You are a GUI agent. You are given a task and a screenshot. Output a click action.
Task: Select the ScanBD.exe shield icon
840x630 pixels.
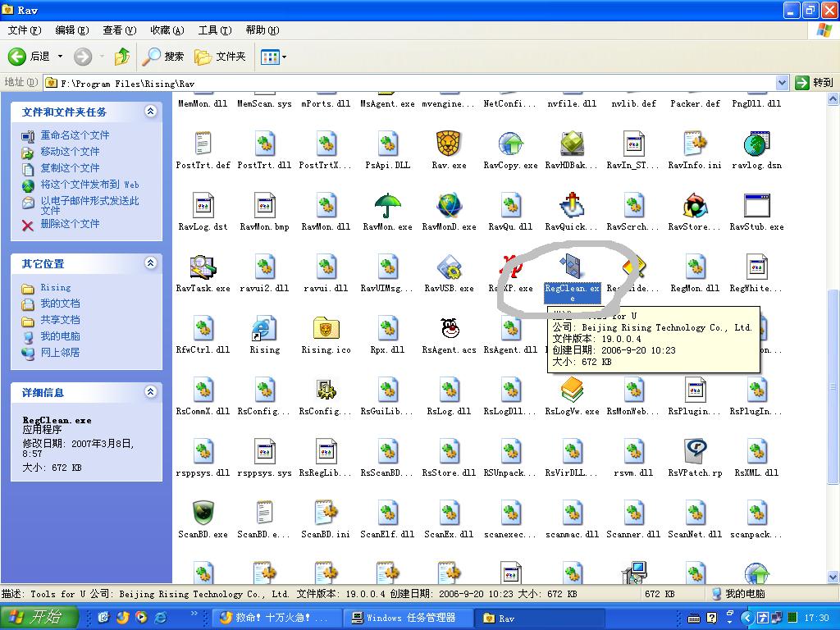[203, 514]
